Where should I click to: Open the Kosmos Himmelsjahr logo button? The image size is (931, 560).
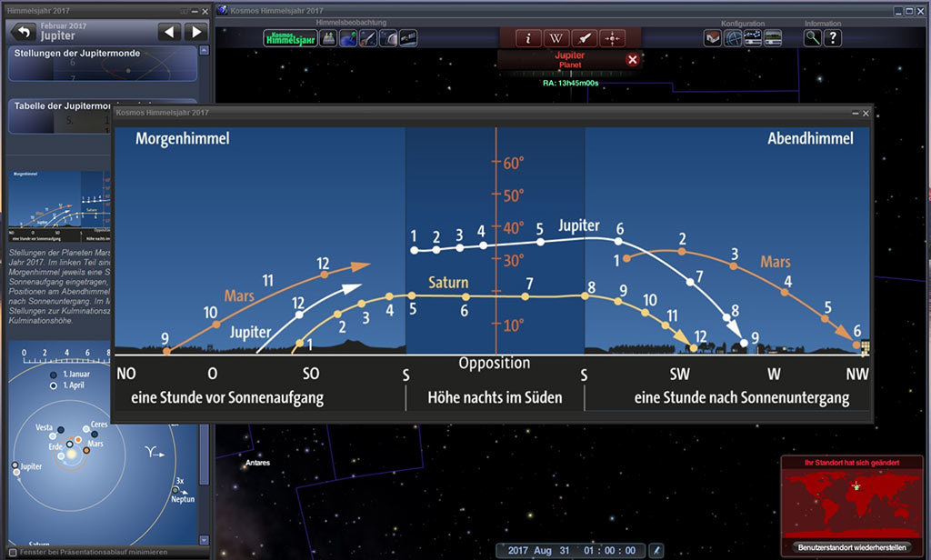(290, 38)
